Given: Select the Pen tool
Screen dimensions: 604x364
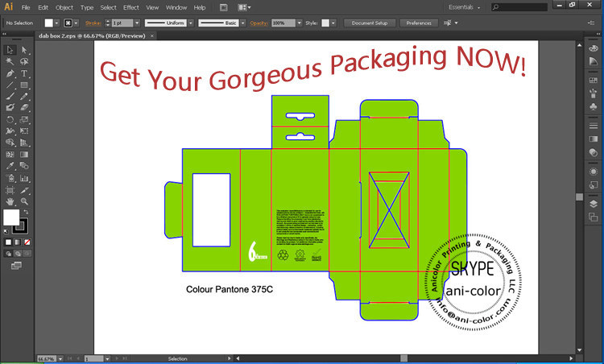Looking at the screenshot, I should (x=10, y=73).
